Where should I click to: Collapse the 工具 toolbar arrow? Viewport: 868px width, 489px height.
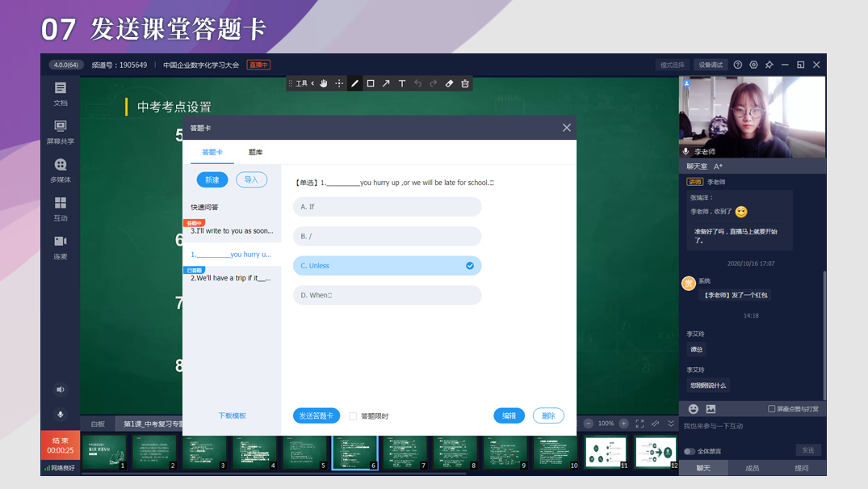[x=312, y=83]
